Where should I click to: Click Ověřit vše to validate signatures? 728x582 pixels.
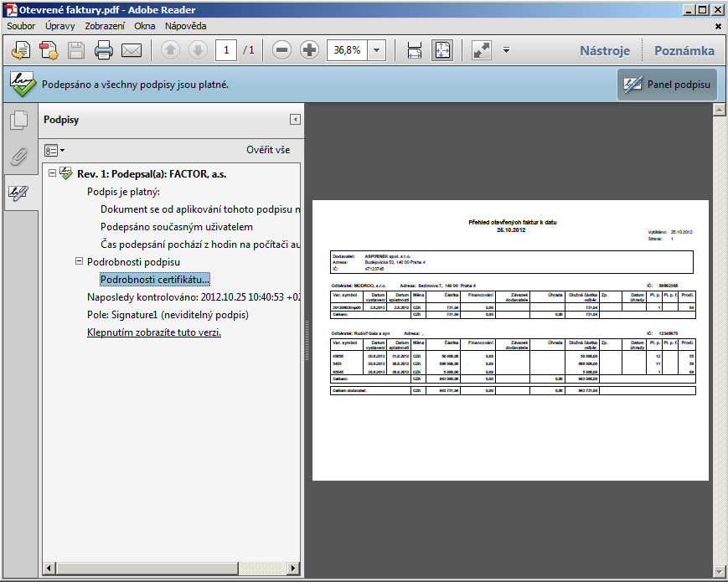[268, 150]
